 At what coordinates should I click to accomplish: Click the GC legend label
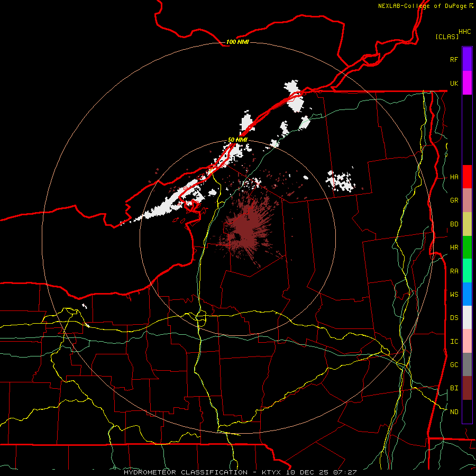pyautogui.click(x=454, y=365)
